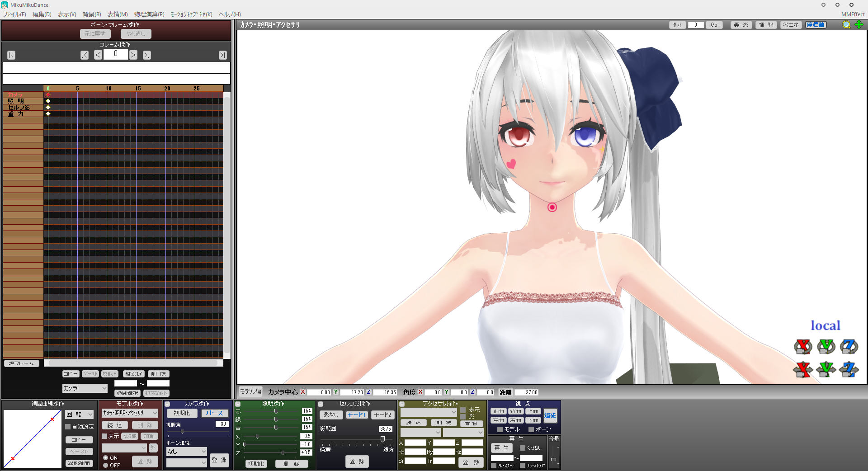
Task: Go to previous keyframe button
Action: (85, 55)
